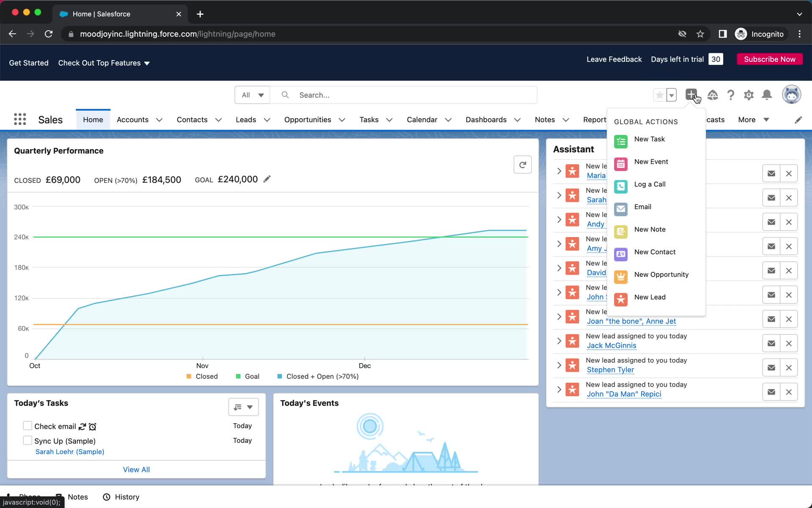Open the Calendar tab

[x=422, y=120]
